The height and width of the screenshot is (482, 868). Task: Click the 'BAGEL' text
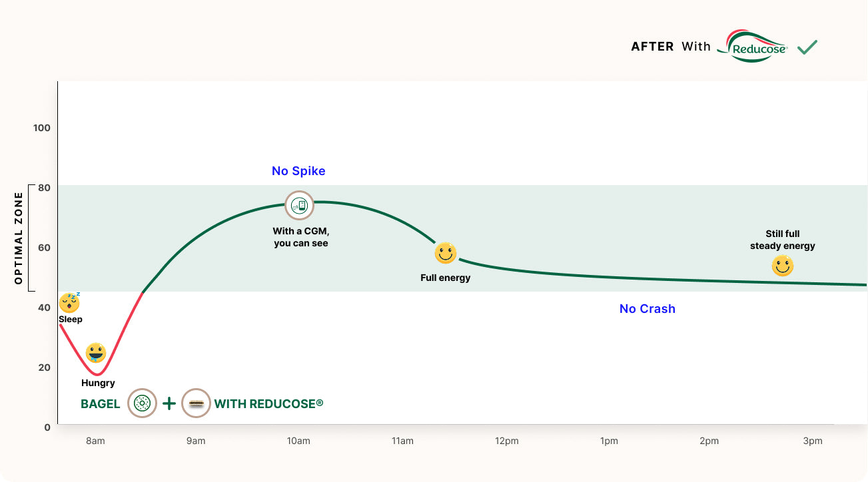click(x=101, y=404)
